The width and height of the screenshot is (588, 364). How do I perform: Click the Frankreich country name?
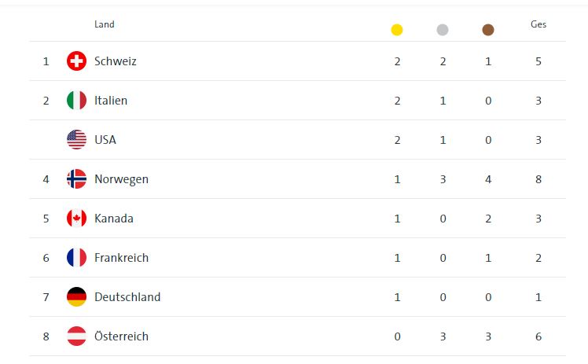[121, 258]
